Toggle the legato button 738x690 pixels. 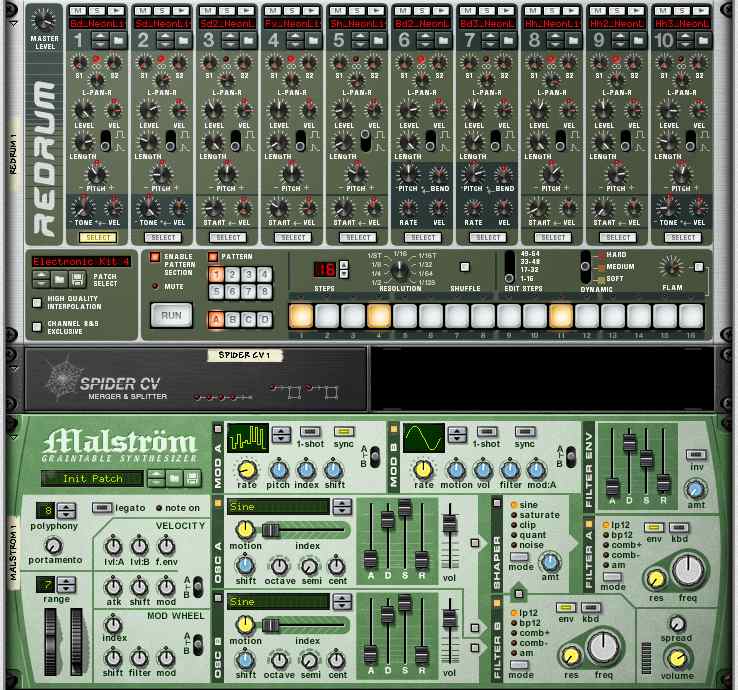(x=102, y=507)
